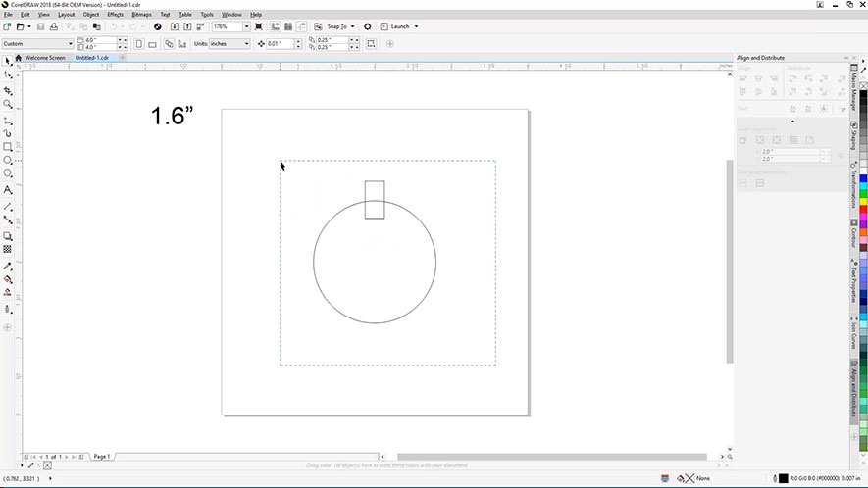Viewport: 868px width, 488px height.
Task: Open the Options gear in the toolbar
Action: 368,26
